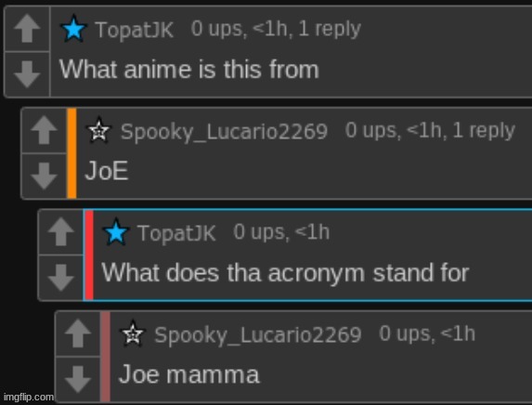Open TopatJK's profile from the acronym comment

tap(176, 233)
